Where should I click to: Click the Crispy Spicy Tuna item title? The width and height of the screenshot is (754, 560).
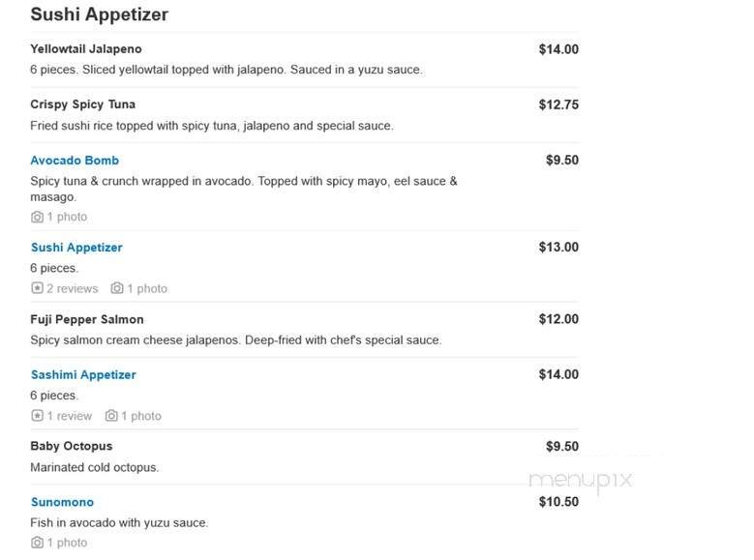tap(82, 104)
